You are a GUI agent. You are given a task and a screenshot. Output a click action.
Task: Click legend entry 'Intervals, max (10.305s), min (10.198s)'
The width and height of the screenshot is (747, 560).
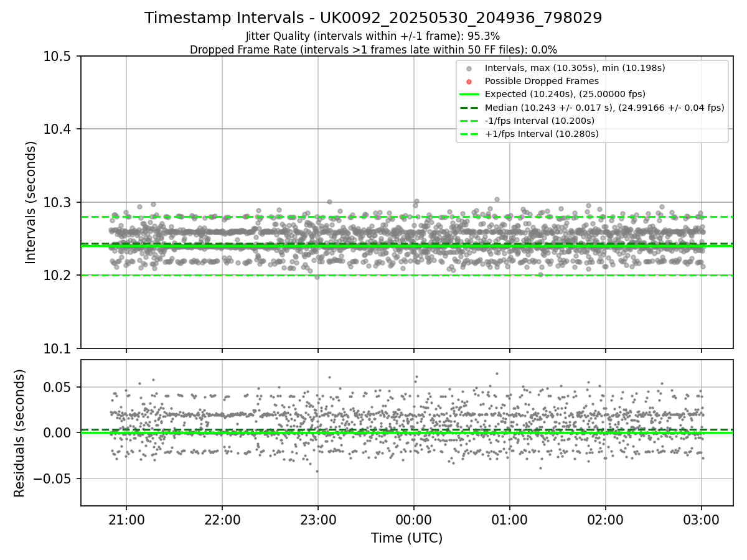[575, 68]
